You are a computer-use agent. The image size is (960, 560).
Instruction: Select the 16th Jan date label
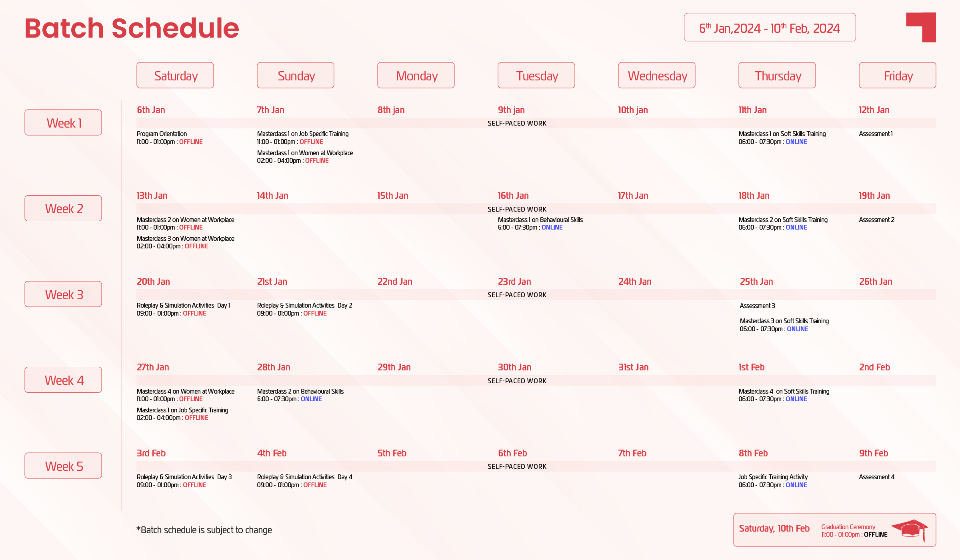[x=513, y=196]
